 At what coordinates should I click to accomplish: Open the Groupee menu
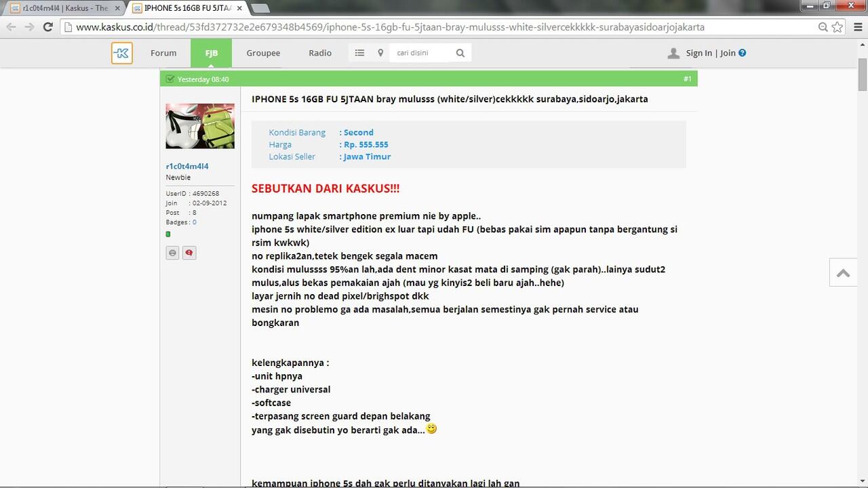tap(263, 53)
